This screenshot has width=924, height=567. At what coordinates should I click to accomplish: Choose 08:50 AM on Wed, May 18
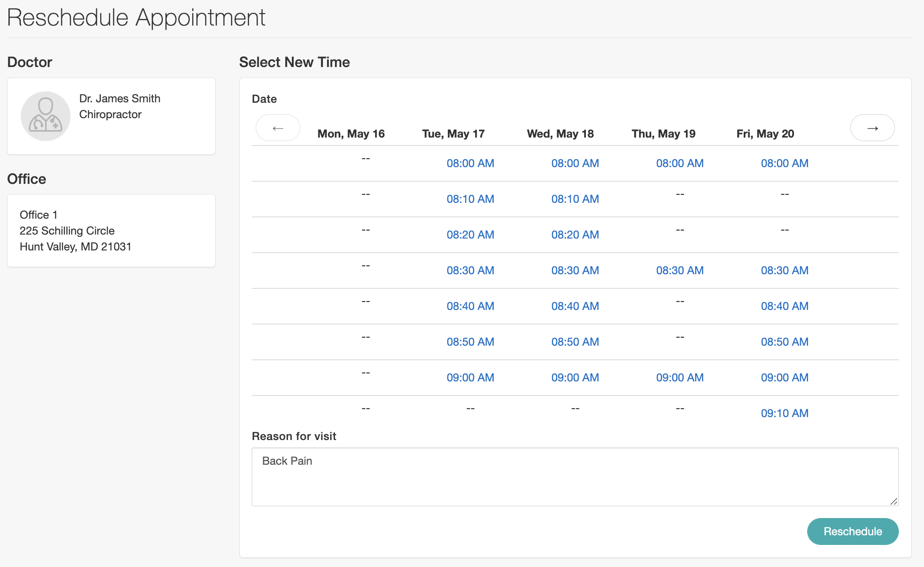(575, 342)
